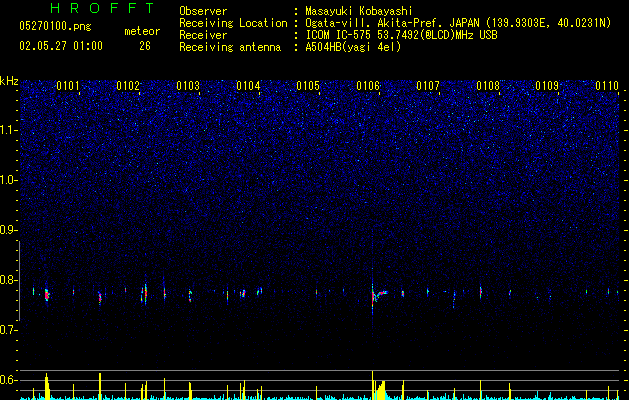Click the Receiving Location label
This screenshot has height=400, width=629.
(x=233, y=23)
